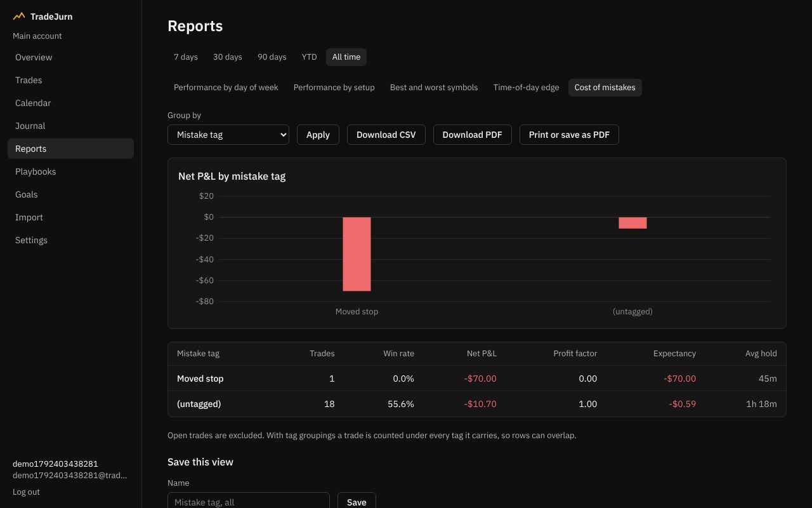Select the All time range
The height and width of the screenshot is (508, 812).
pyautogui.click(x=346, y=57)
